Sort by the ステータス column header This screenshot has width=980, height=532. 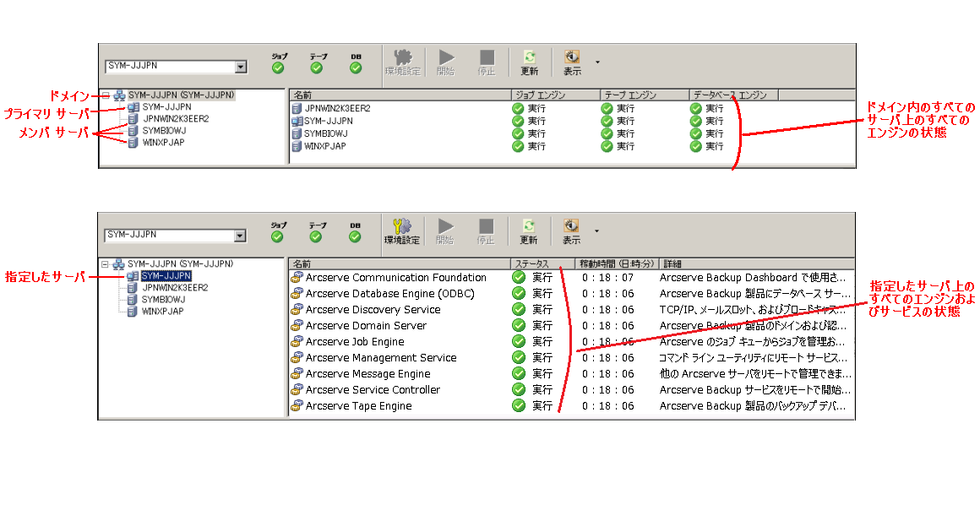coord(542,263)
